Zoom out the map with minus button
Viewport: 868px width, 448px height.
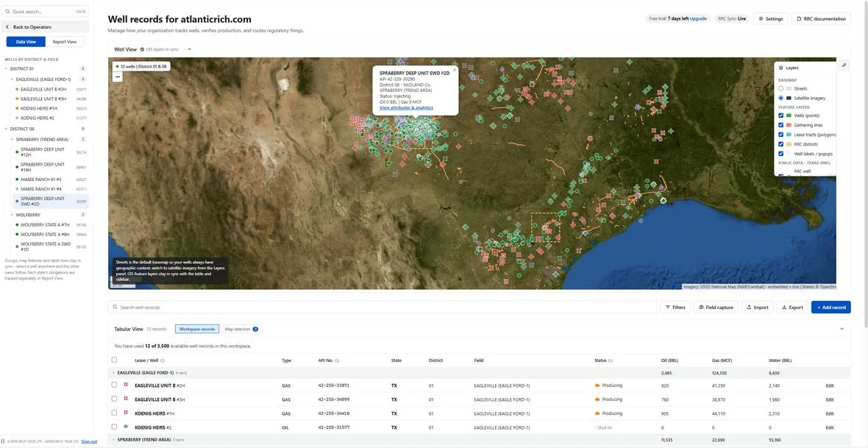[118, 77]
